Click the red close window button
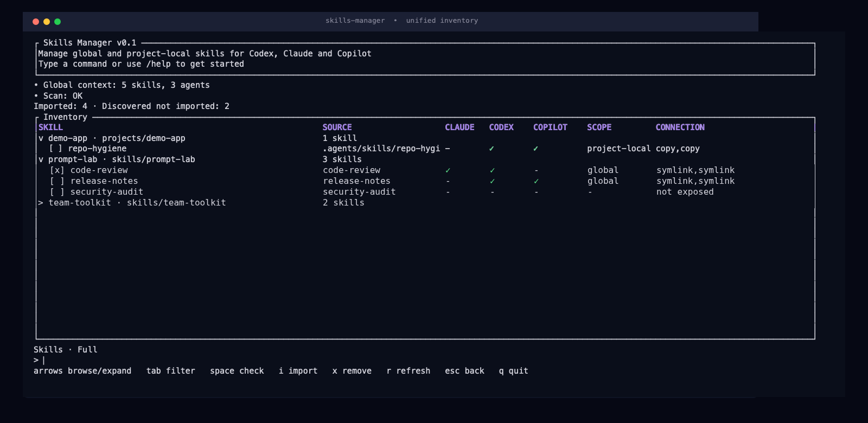 click(36, 22)
